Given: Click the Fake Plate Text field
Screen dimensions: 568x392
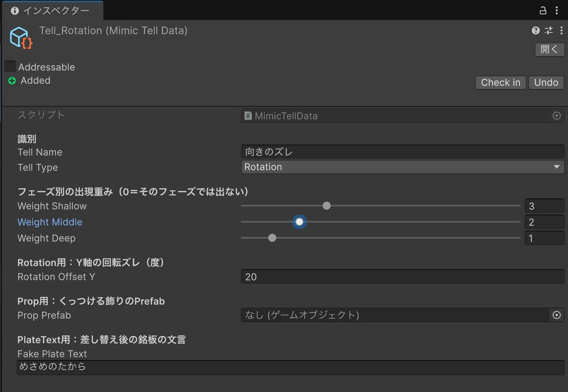Looking at the screenshot, I should (291, 367).
